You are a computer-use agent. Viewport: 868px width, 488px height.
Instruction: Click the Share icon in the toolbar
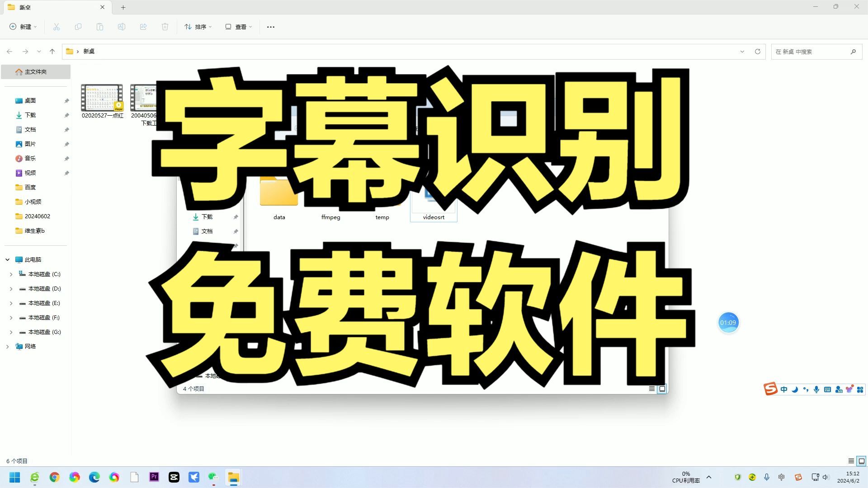pos(143,27)
